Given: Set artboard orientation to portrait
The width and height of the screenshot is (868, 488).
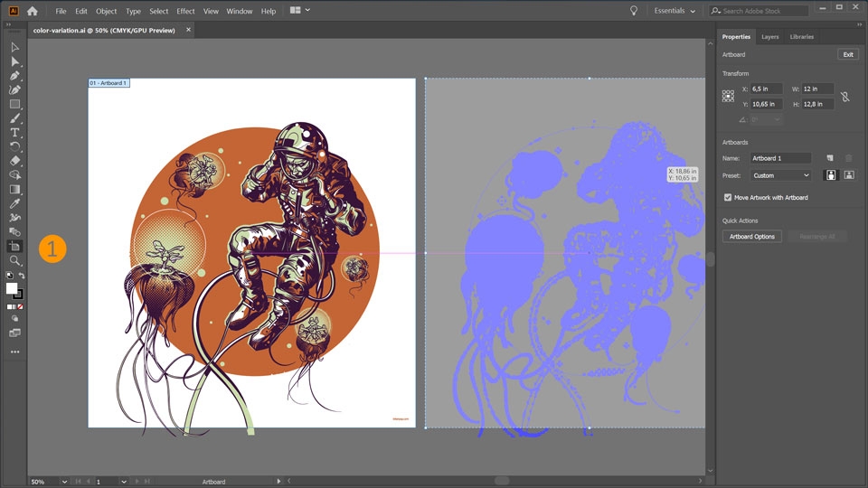Looking at the screenshot, I should (x=831, y=175).
